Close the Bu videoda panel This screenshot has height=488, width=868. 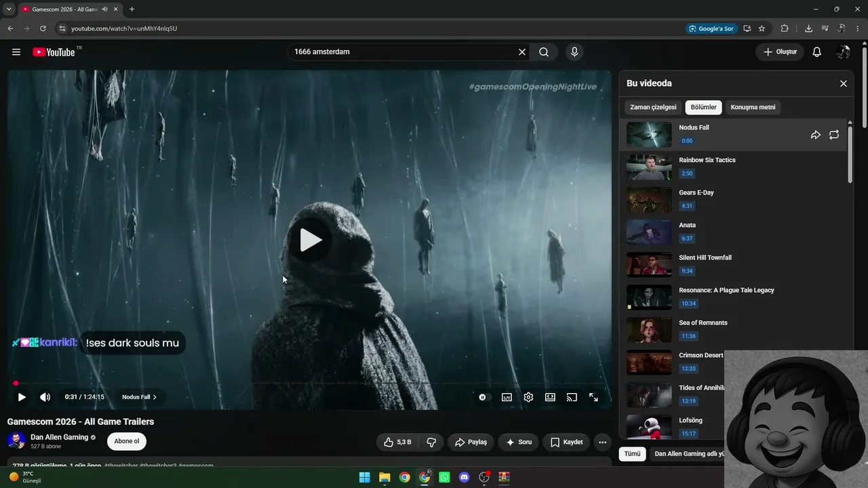coord(844,83)
